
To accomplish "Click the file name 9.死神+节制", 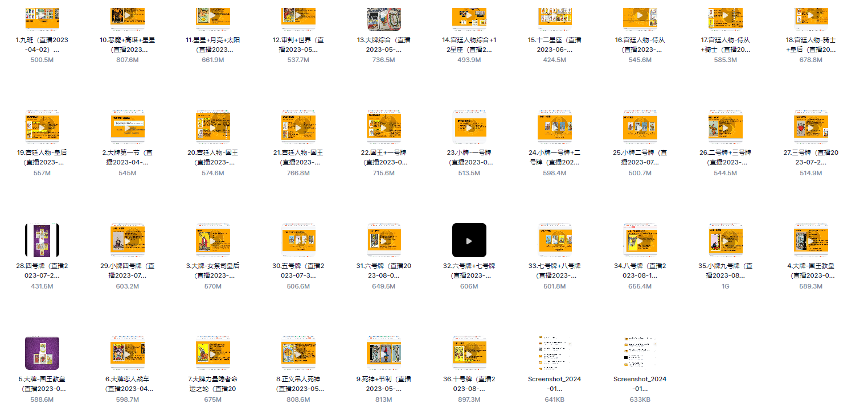I will tap(384, 384).
